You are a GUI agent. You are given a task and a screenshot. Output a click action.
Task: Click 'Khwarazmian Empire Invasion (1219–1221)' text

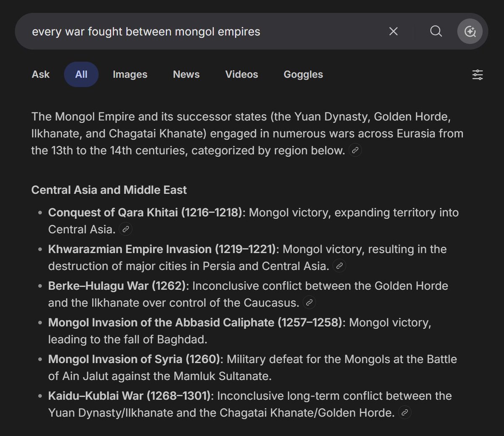(162, 249)
